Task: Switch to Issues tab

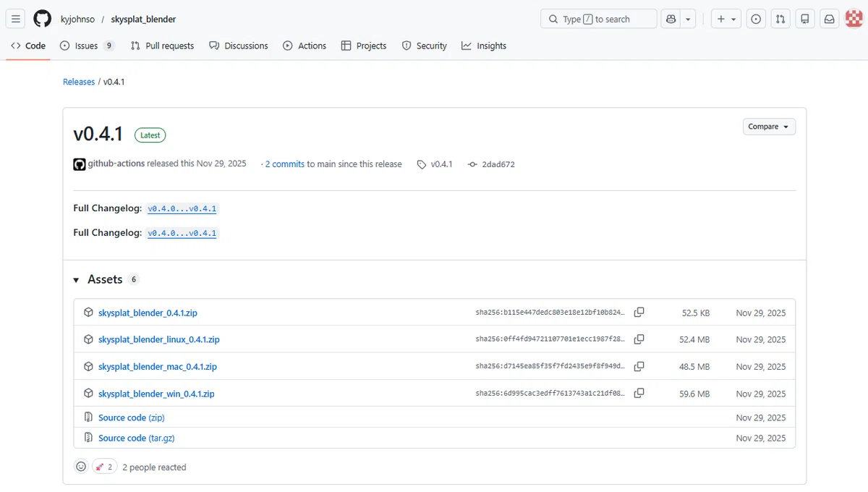Action: [x=86, y=46]
